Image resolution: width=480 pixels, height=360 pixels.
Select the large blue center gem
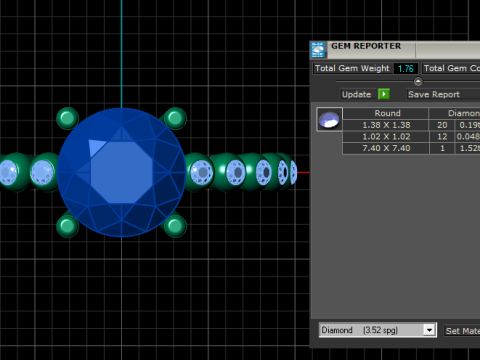(121, 172)
